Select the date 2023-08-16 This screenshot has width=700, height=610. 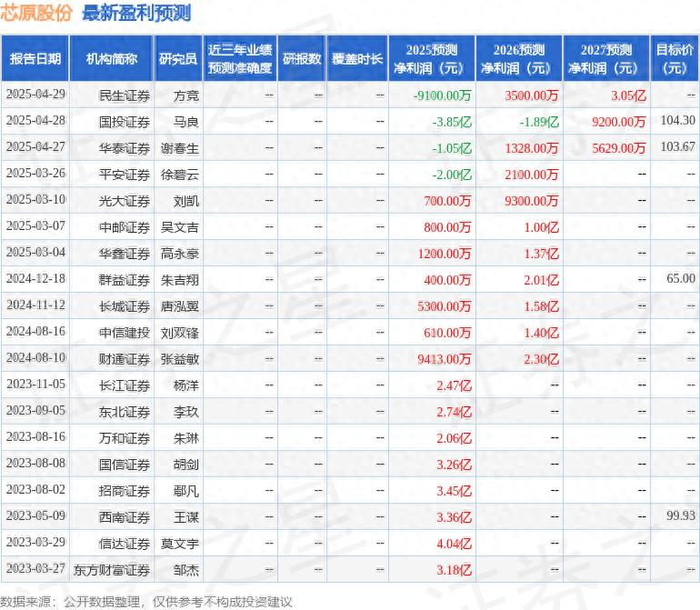tap(35, 437)
